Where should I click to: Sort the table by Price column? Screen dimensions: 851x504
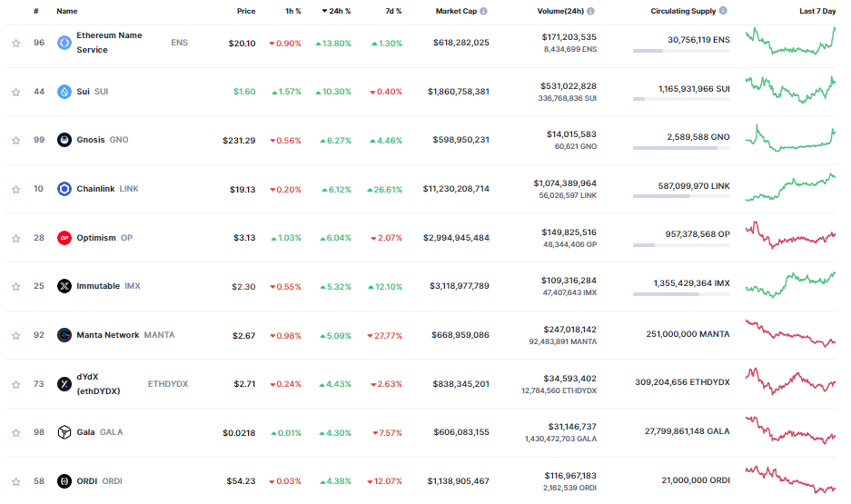point(245,12)
